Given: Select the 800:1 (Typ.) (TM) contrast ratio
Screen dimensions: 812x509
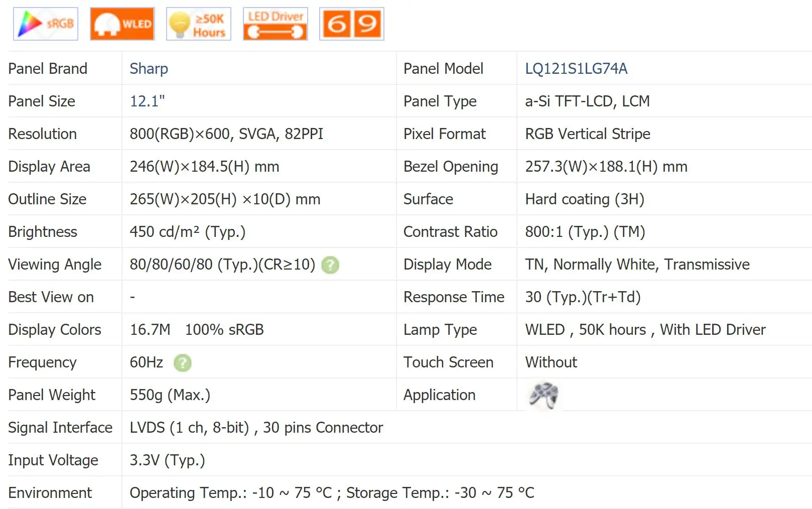Looking at the screenshot, I should pyautogui.click(x=585, y=232).
